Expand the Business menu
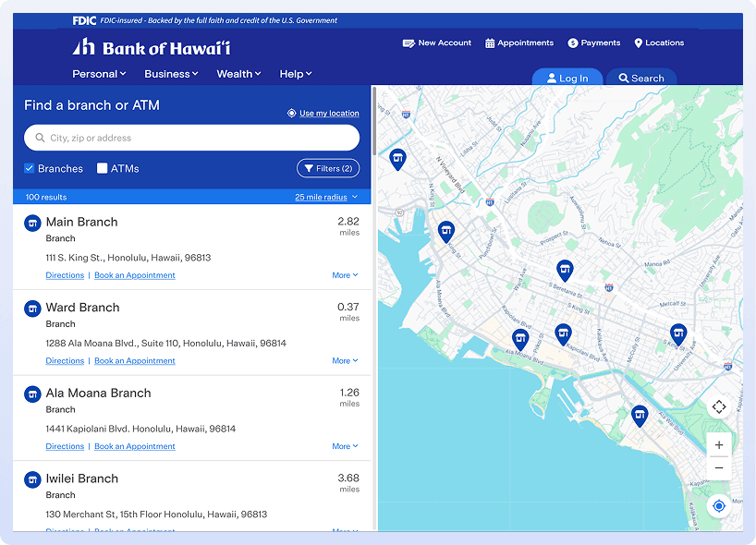This screenshot has width=756, height=545. click(x=171, y=74)
